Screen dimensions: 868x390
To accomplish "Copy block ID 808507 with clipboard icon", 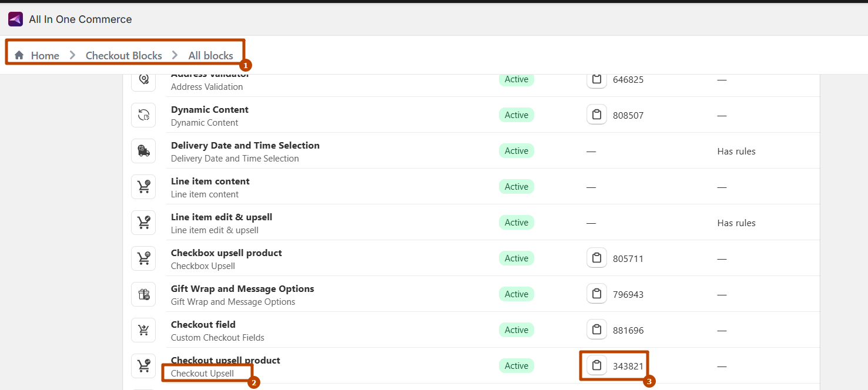I will click(596, 115).
